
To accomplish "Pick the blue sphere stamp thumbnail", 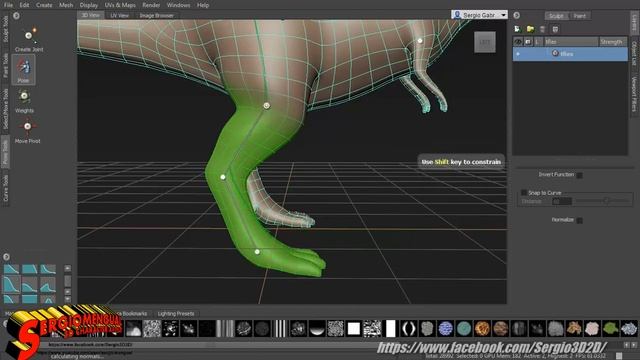I will 445,328.
